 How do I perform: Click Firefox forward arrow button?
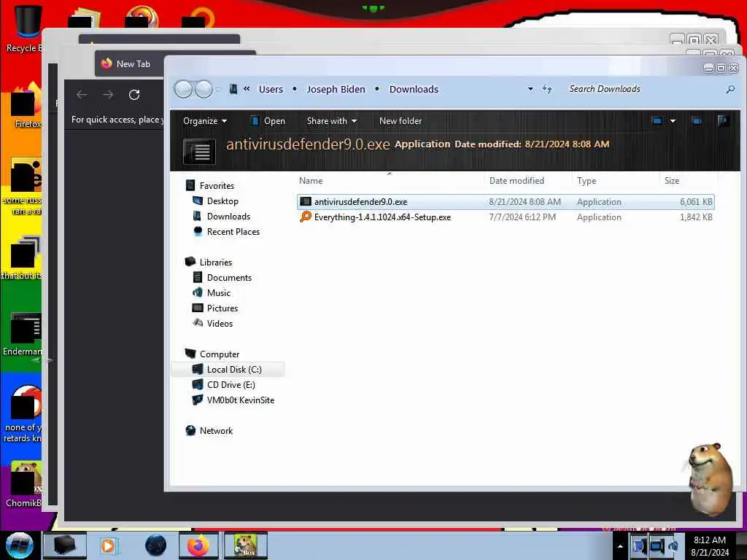point(108,95)
